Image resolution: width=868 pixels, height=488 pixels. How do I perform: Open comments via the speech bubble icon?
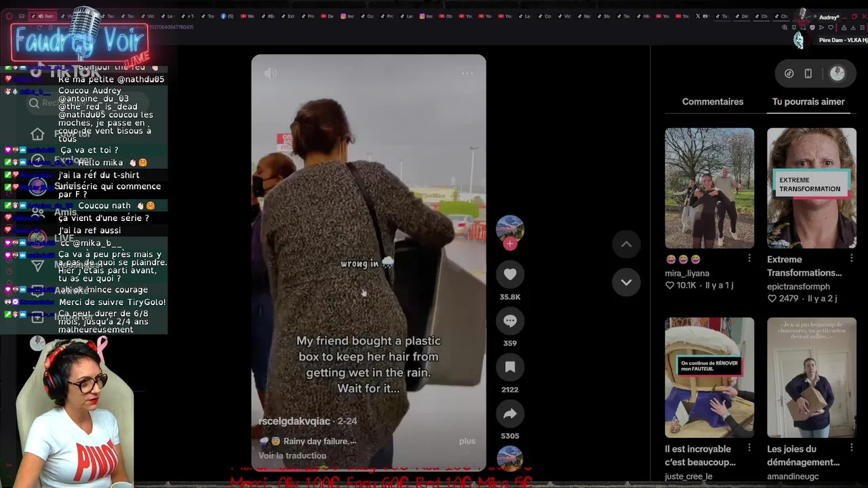(510, 321)
